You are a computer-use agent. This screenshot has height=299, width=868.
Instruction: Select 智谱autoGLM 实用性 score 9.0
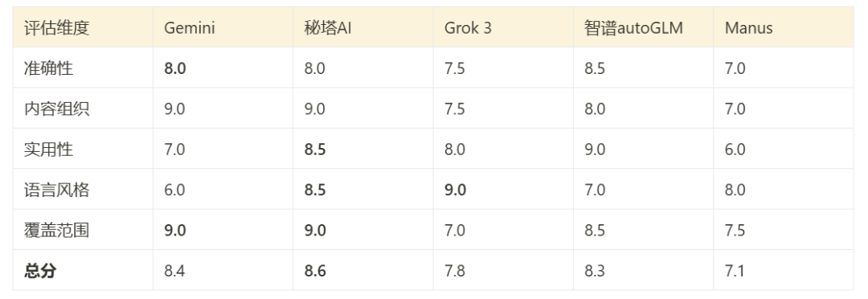[x=595, y=149]
